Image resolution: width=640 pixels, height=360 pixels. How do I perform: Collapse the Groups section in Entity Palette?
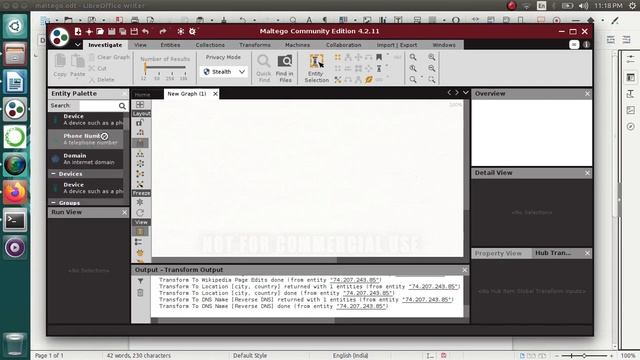click(x=53, y=202)
